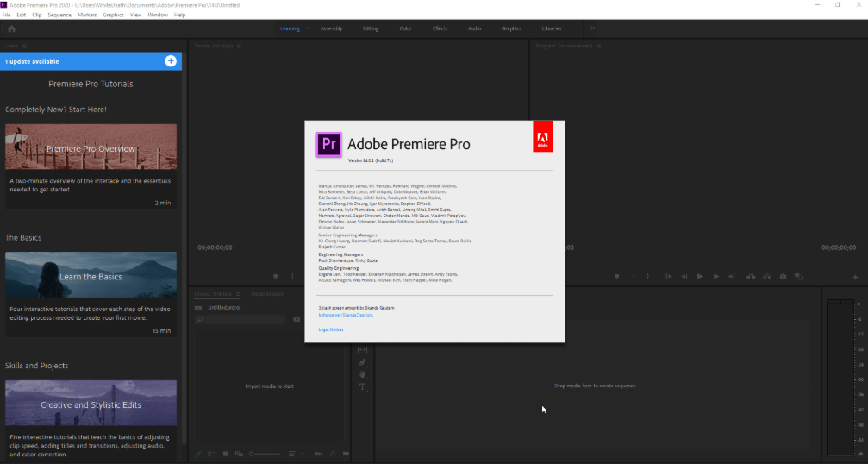Viewport: 868px width, 464px height.
Task: Click Automate to Sequence icon
Action: coord(318,454)
